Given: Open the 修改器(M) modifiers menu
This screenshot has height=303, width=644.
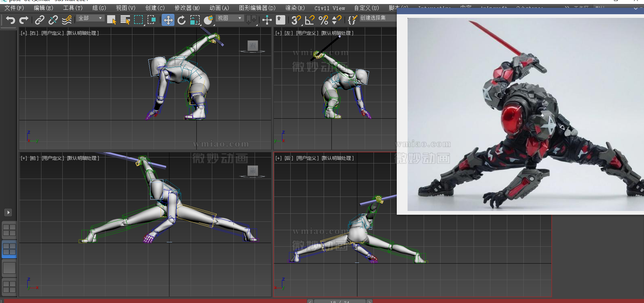Looking at the screenshot, I should [187, 8].
